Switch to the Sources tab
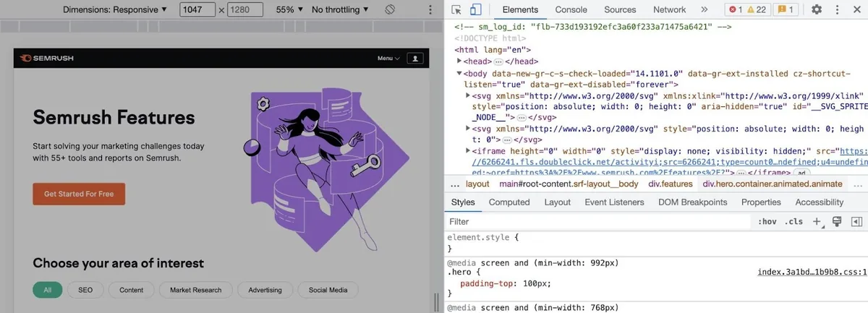 pos(620,9)
